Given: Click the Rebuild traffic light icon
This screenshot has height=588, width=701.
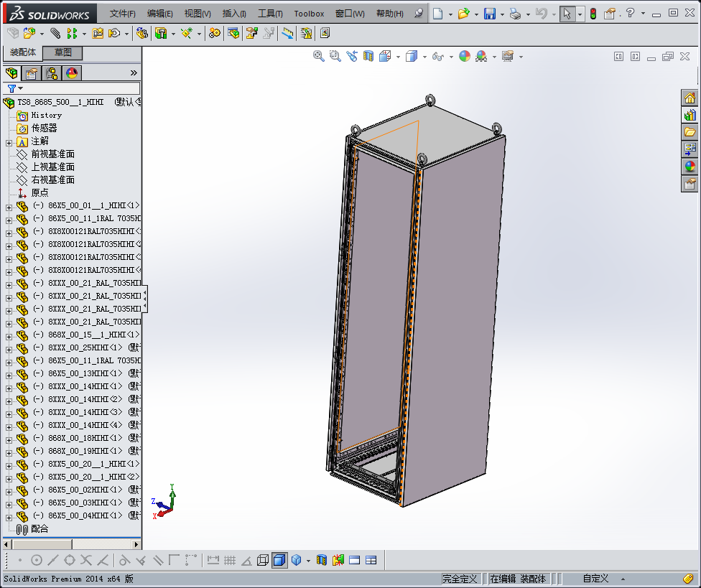Looking at the screenshot, I should click(x=593, y=14).
